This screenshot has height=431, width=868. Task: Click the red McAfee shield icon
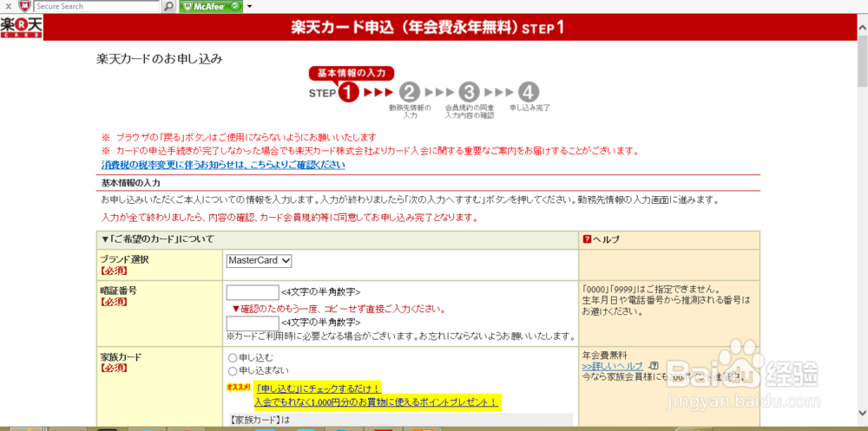(25, 6)
